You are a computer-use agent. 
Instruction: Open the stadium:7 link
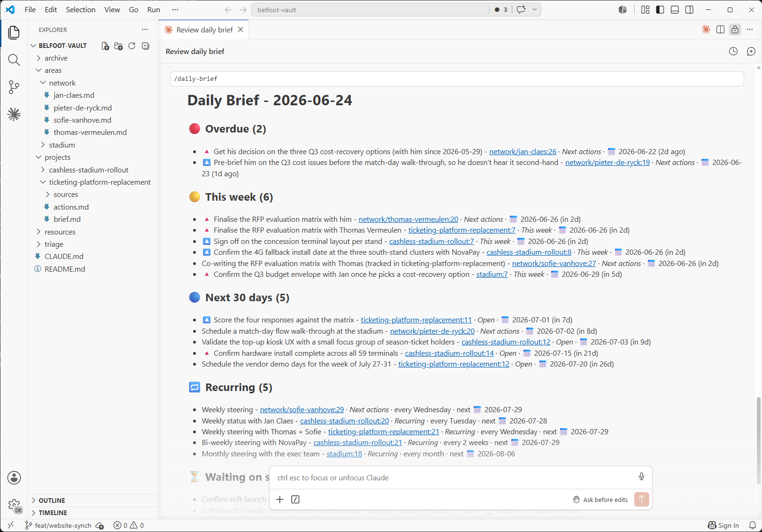coord(492,274)
